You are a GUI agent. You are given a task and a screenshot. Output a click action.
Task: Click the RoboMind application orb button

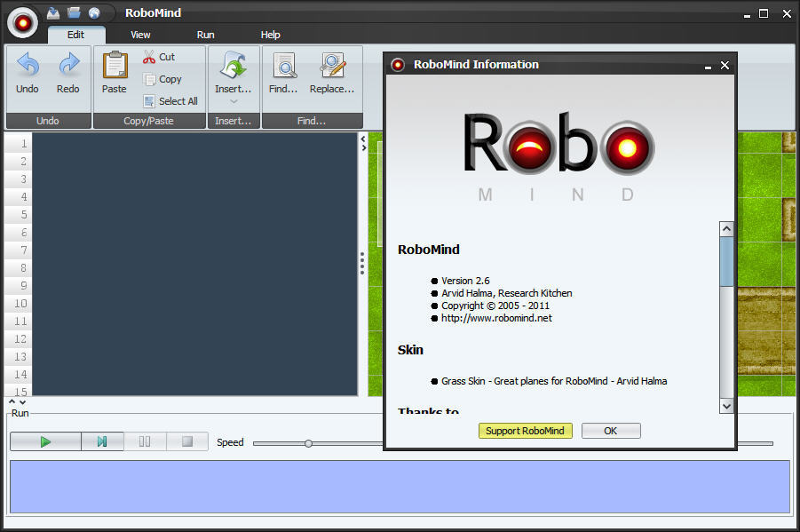click(x=22, y=22)
